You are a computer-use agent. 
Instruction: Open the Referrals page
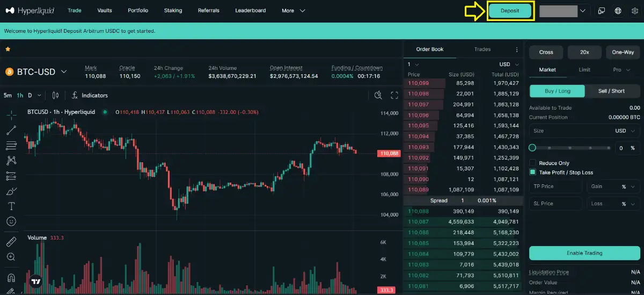tap(208, 10)
